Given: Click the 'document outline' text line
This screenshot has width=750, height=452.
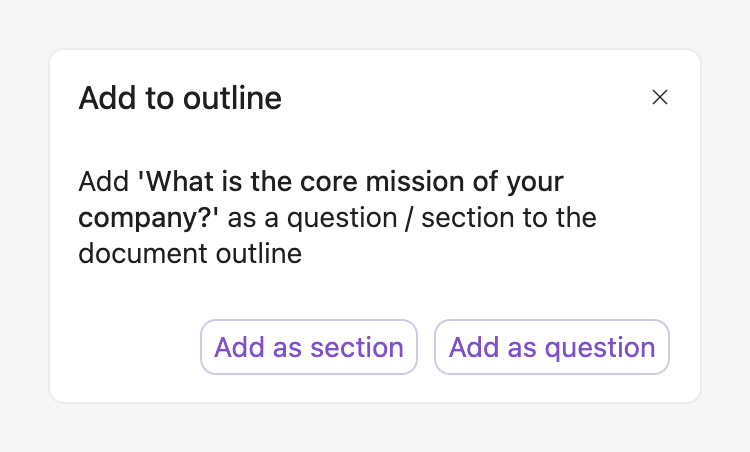Looking at the screenshot, I should click(190, 253).
